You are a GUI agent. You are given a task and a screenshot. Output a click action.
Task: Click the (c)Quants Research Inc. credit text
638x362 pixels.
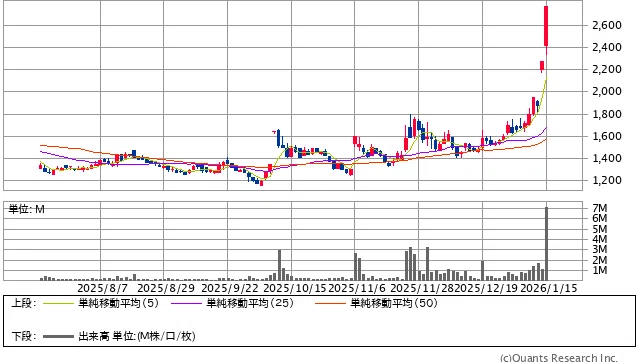click(559, 358)
